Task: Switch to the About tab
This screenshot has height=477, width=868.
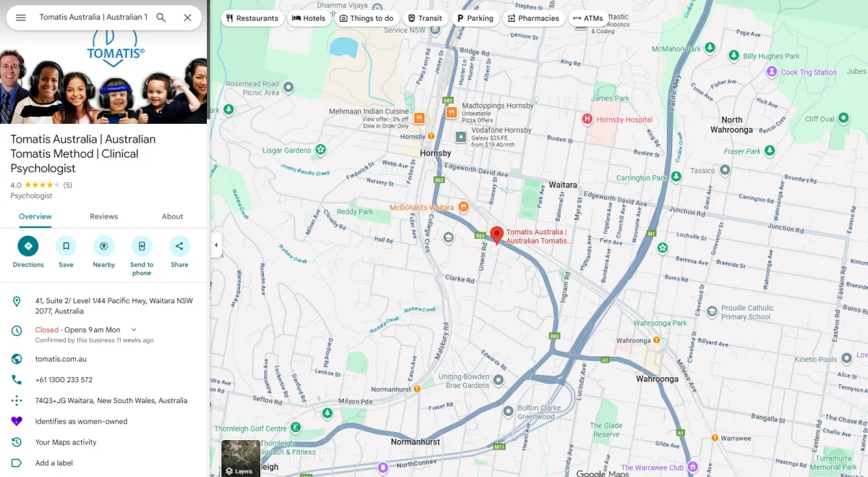Action: [x=172, y=216]
